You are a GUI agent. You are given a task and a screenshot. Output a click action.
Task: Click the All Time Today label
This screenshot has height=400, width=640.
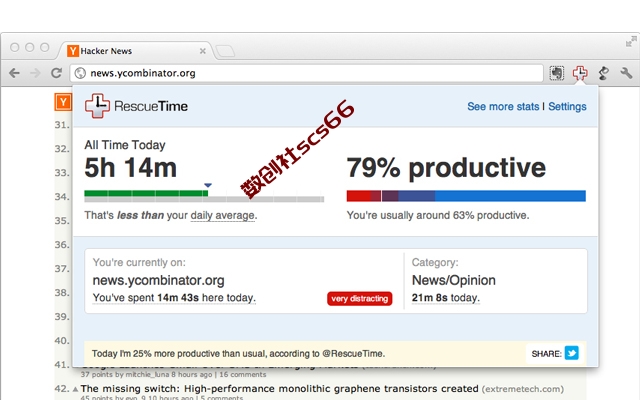coord(125,145)
